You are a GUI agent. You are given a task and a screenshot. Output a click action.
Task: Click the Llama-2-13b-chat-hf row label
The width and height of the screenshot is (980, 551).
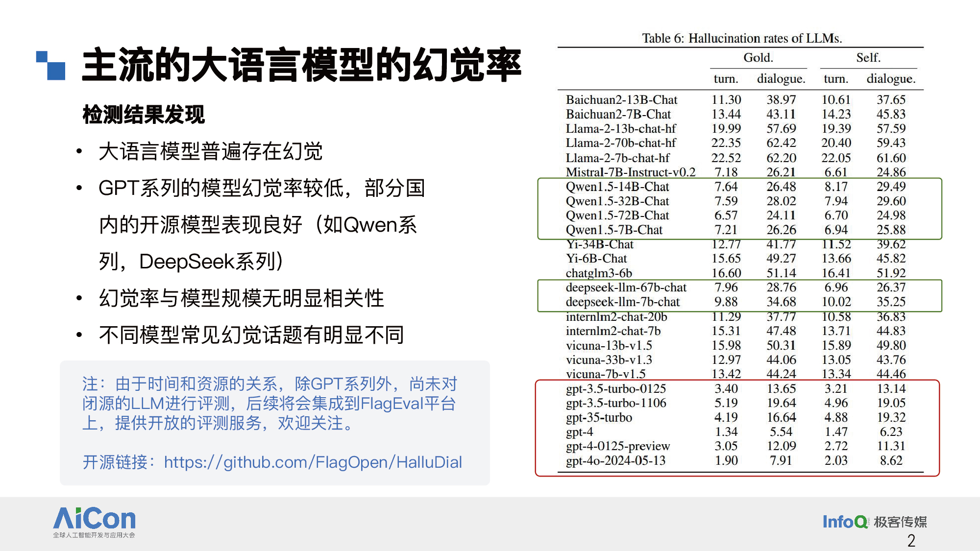pos(621,128)
